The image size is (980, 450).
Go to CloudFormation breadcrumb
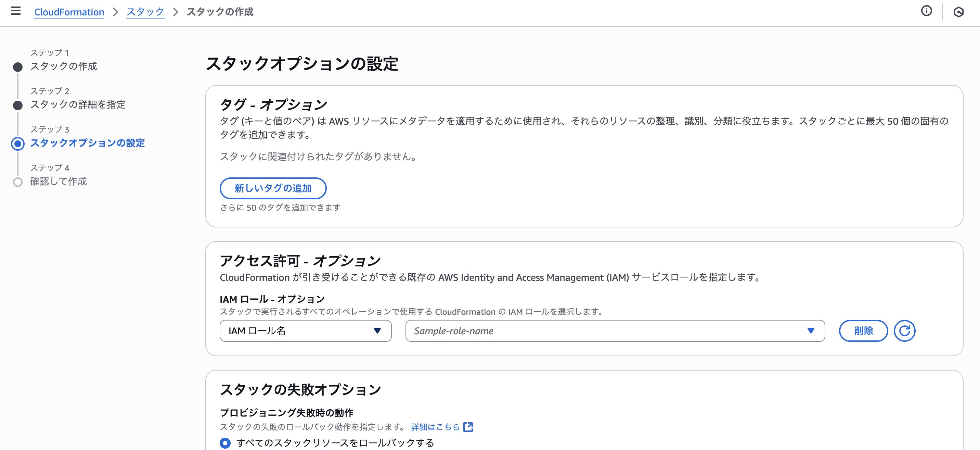point(69,12)
